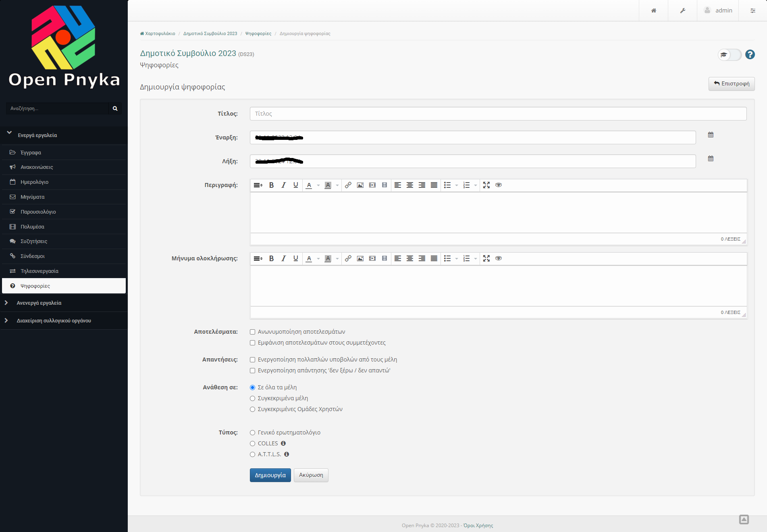Align text left in Περιγραφή editor
Viewport: 767px width, 532px height.
[398, 185]
